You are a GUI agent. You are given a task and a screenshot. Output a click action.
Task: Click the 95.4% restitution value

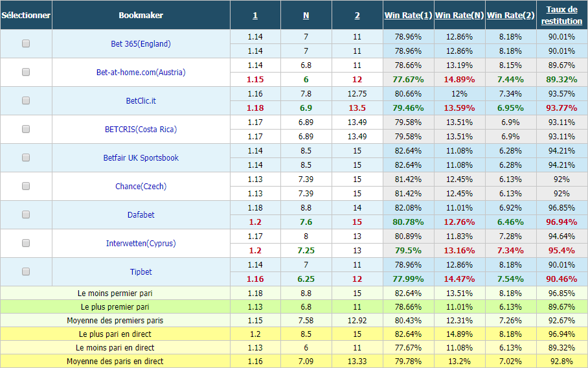tap(561, 251)
